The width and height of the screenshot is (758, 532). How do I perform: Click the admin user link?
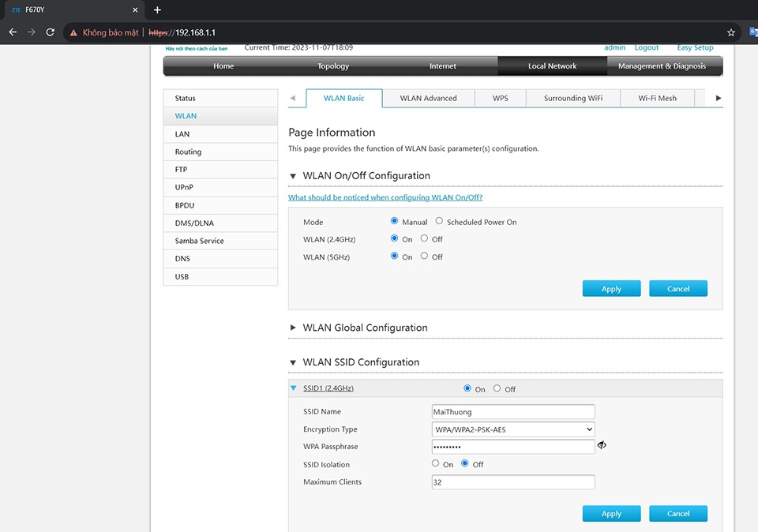[614, 47]
